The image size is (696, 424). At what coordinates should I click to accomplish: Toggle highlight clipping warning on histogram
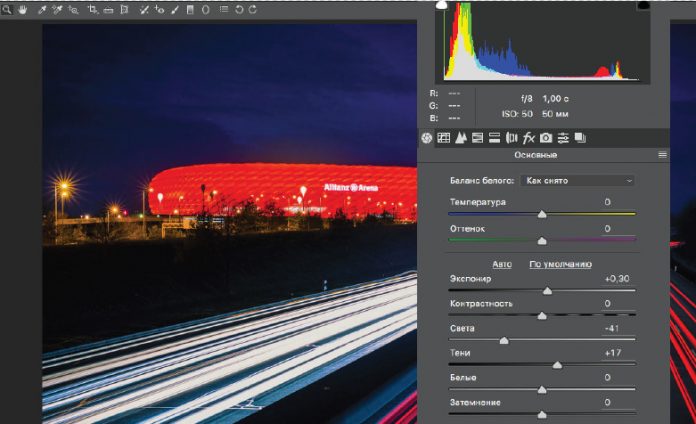tap(643, 5)
